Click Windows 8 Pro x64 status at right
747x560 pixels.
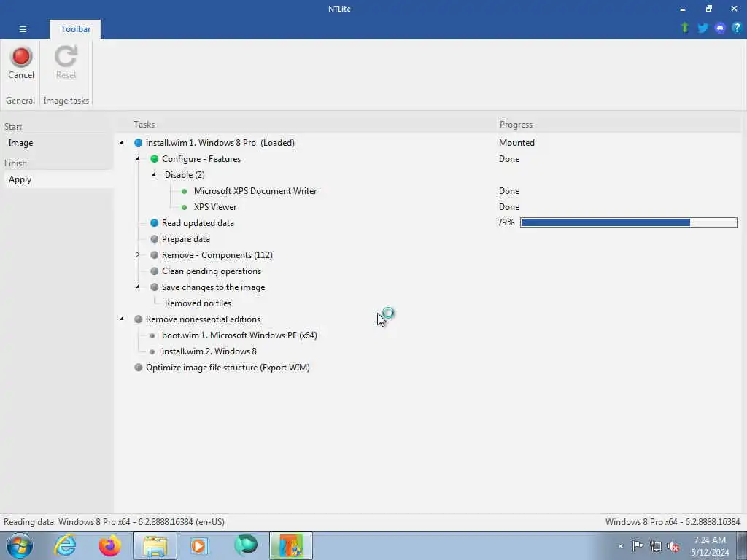coord(673,522)
